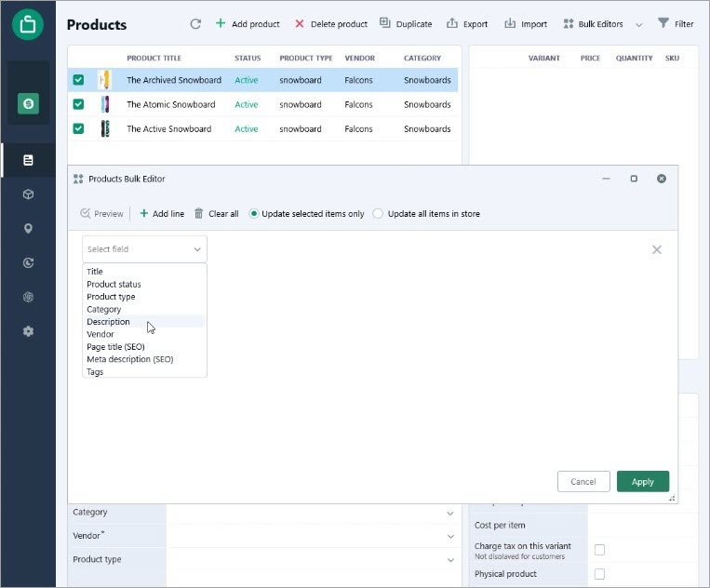The image size is (710, 588).
Task: Toggle Physical product checkbox
Action: pyautogui.click(x=599, y=574)
